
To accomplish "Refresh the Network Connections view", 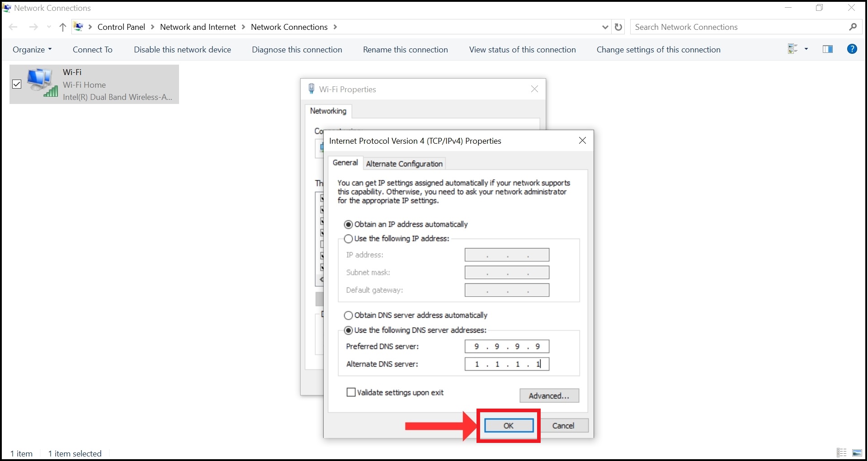I will 618,27.
